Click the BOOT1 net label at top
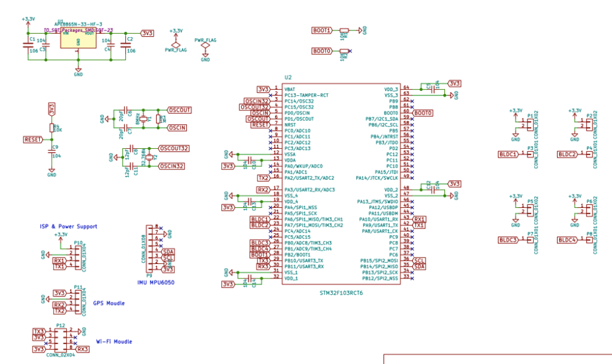This screenshot has width=612, height=364. pos(321,30)
